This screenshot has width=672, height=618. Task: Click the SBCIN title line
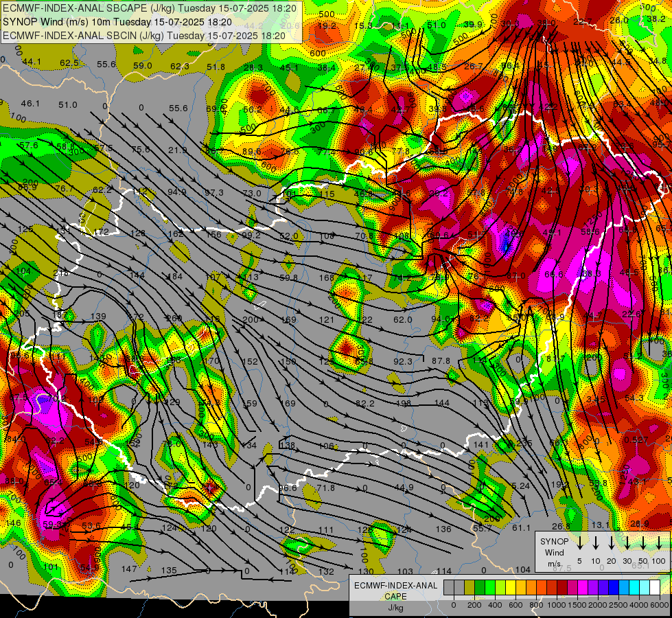click(143, 36)
